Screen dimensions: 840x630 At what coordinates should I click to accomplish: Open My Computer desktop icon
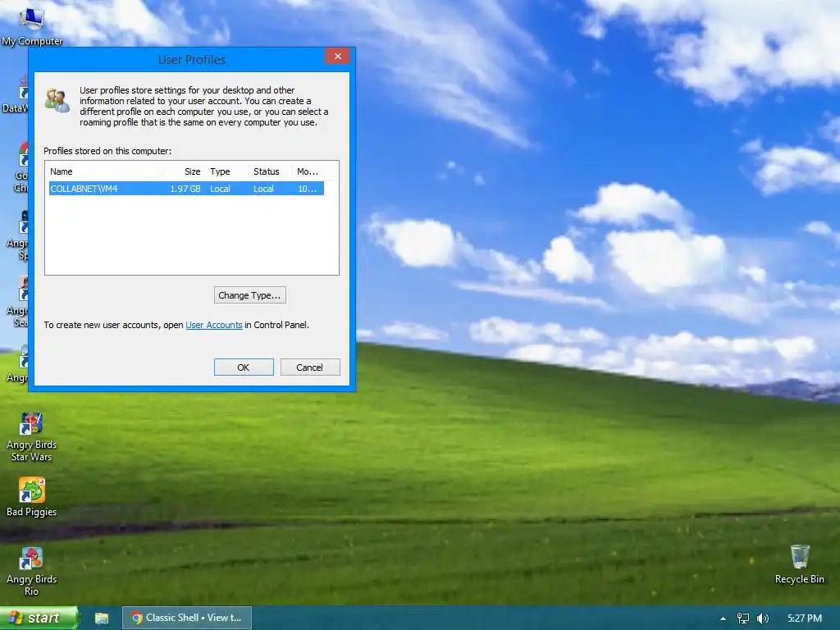point(32,27)
